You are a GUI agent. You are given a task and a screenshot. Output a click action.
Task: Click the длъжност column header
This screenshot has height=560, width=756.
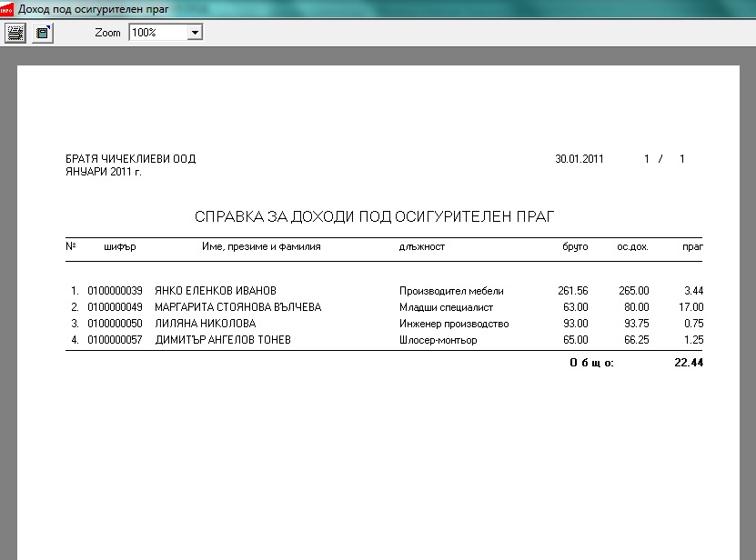422,246
